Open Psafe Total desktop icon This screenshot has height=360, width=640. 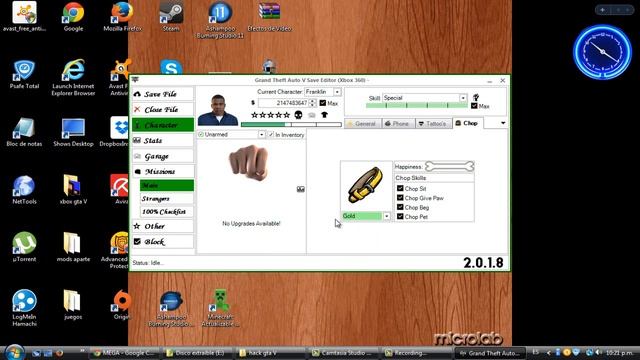(24, 74)
